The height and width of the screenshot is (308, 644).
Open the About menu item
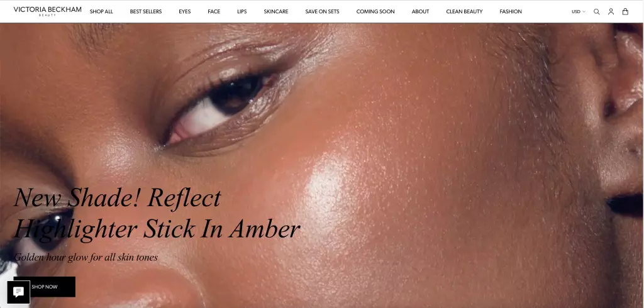coord(421,12)
